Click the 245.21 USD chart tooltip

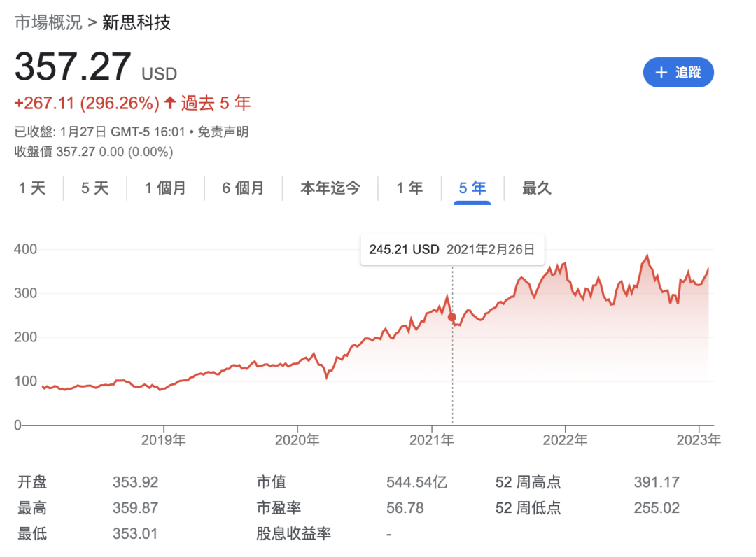[x=452, y=249]
